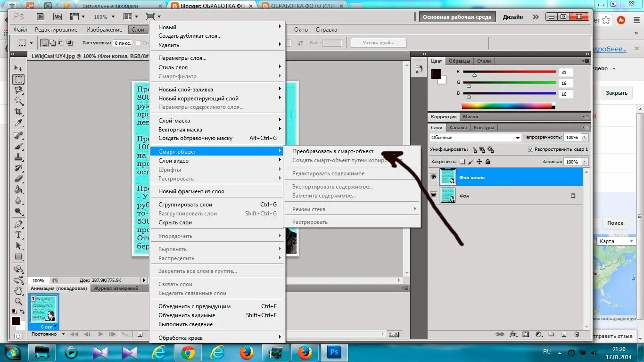The image size is (644, 362).
Task: Pick a color from the spectrum ramp
Action: point(508,106)
